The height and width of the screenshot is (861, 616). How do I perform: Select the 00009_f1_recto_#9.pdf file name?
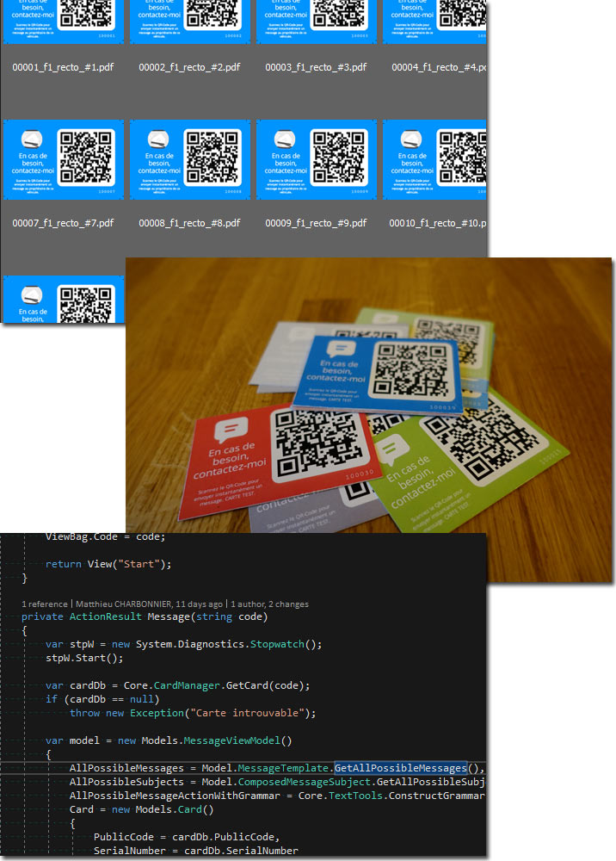click(x=316, y=224)
